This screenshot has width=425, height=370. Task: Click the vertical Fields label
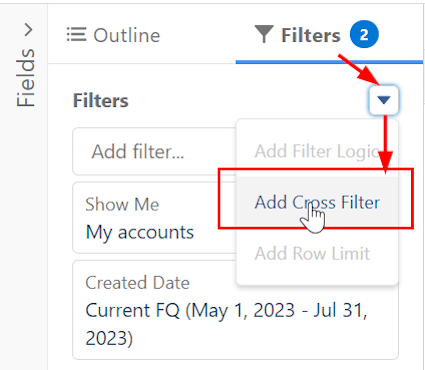26,78
